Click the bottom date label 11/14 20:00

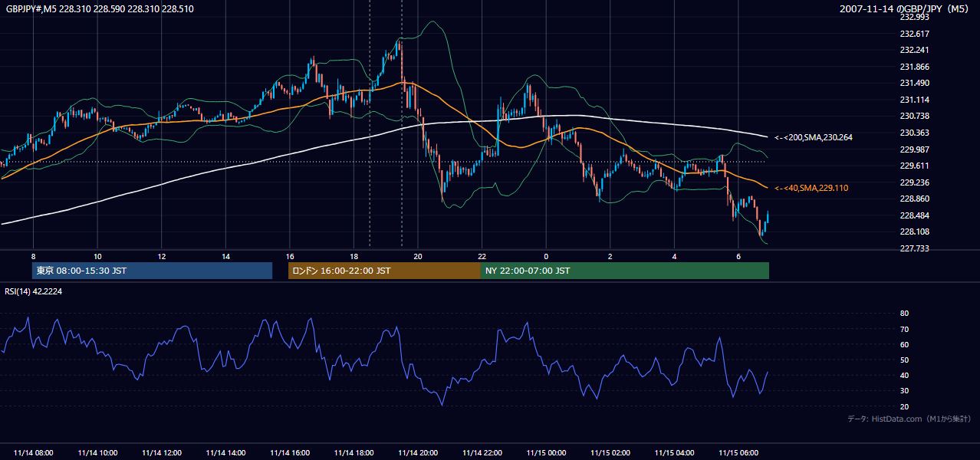[418, 453]
